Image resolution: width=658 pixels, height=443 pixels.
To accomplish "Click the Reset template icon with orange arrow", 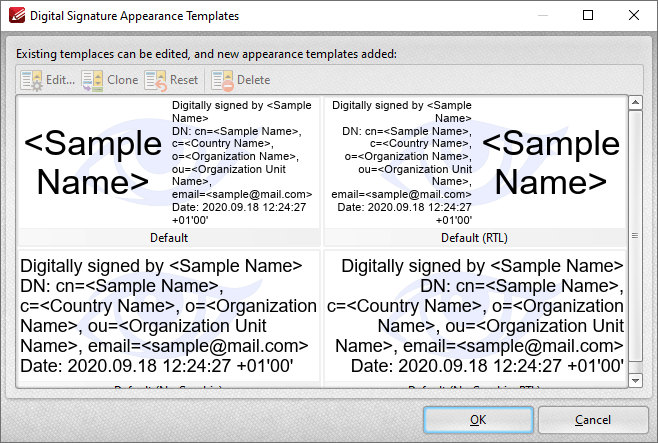I will pyautogui.click(x=155, y=80).
